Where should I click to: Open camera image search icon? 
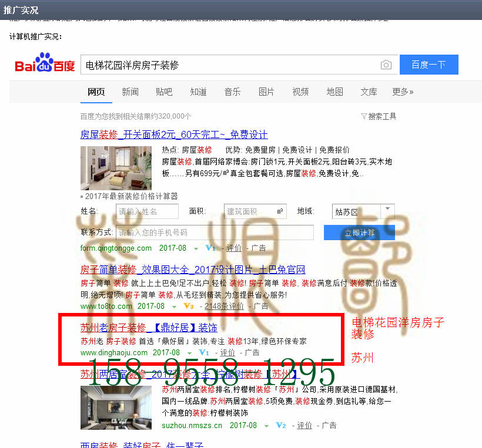(x=386, y=65)
